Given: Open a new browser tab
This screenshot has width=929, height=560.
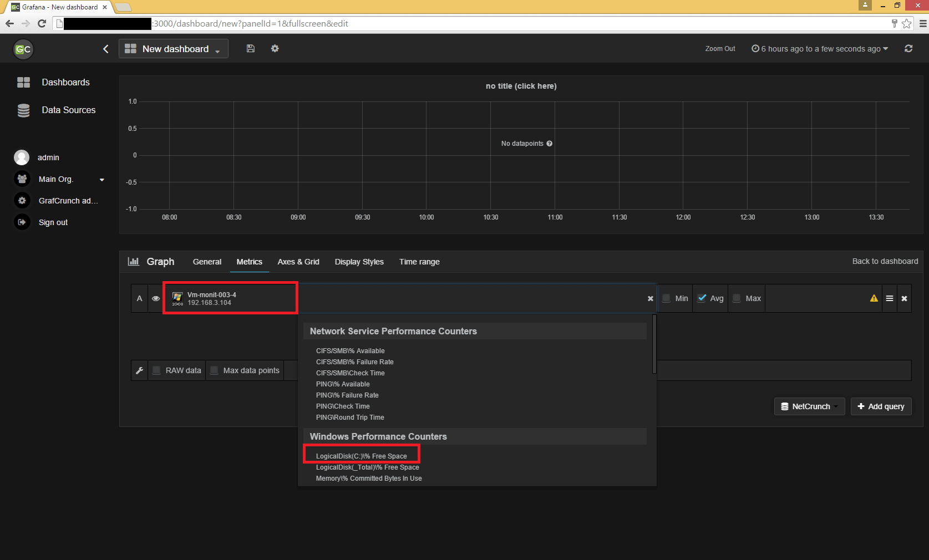Looking at the screenshot, I should (123, 7).
